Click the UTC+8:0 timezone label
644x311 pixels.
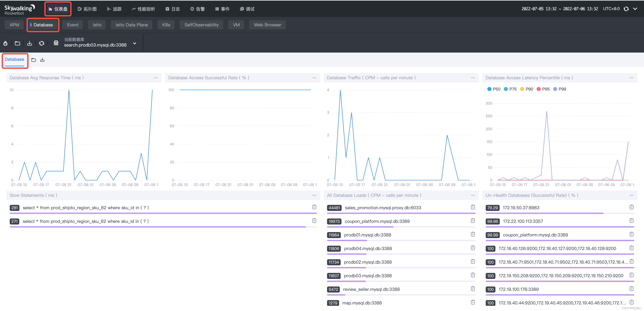611,9
